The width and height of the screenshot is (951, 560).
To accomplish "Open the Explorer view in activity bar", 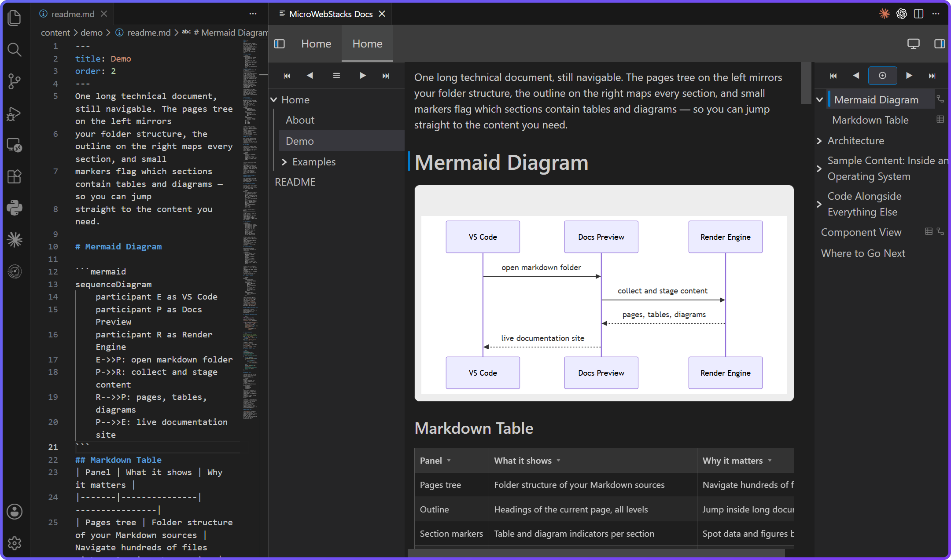I will coord(15,18).
